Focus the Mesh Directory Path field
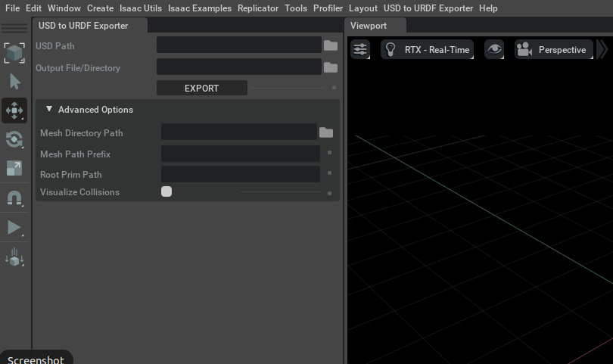This screenshot has height=364, width=613. (x=239, y=132)
